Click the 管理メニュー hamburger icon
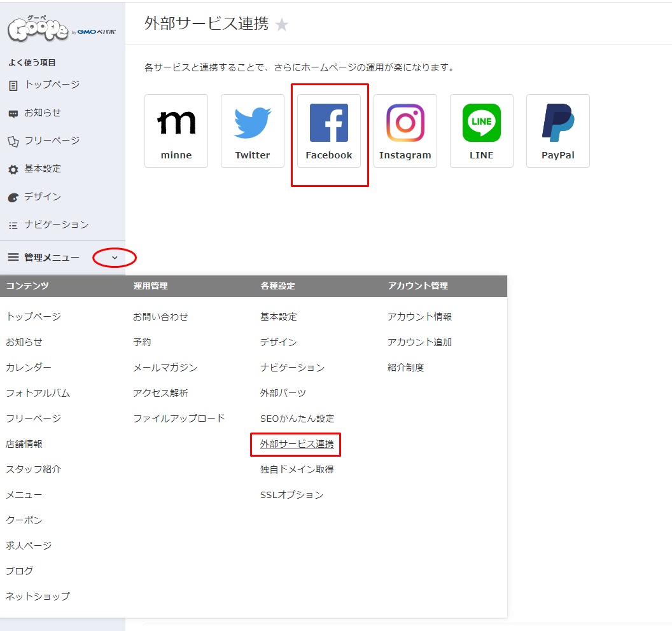The image size is (672, 631). [x=13, y=257]
